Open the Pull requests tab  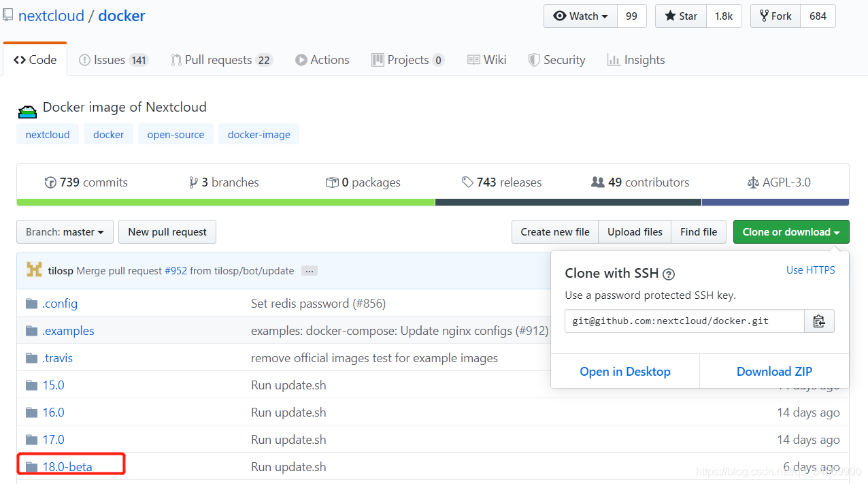[x=222, y=60]
